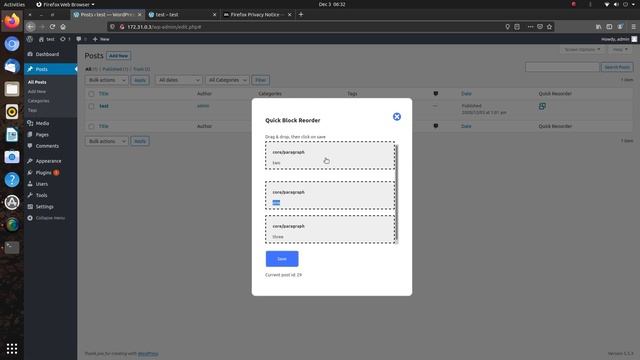The height and width of the screenshot is (360, 640).
Task: Open Firefox library icon
Action: pos(598,27)
